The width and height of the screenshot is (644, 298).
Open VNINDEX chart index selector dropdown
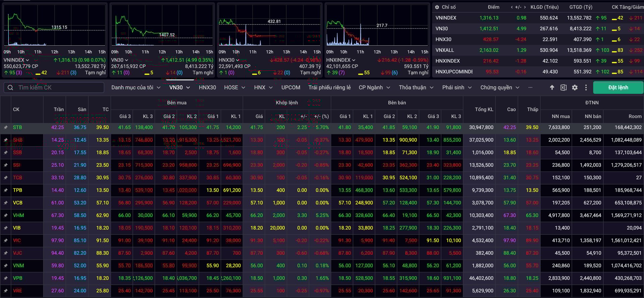click(x=16, y=60)
